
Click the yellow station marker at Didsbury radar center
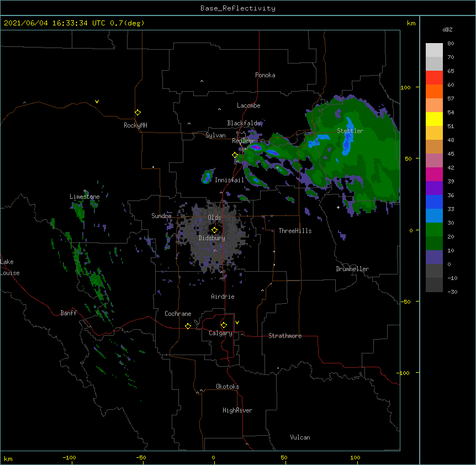(214, 230)
